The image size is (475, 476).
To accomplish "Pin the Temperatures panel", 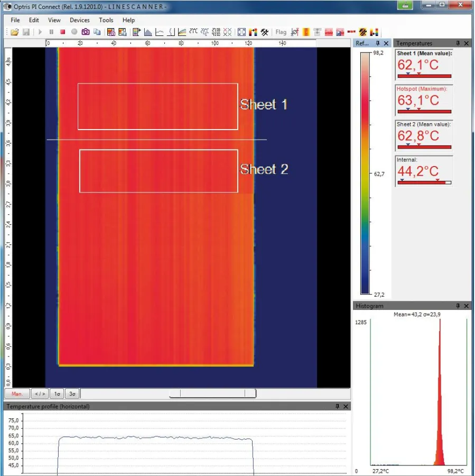I will [x=458, y=43].
